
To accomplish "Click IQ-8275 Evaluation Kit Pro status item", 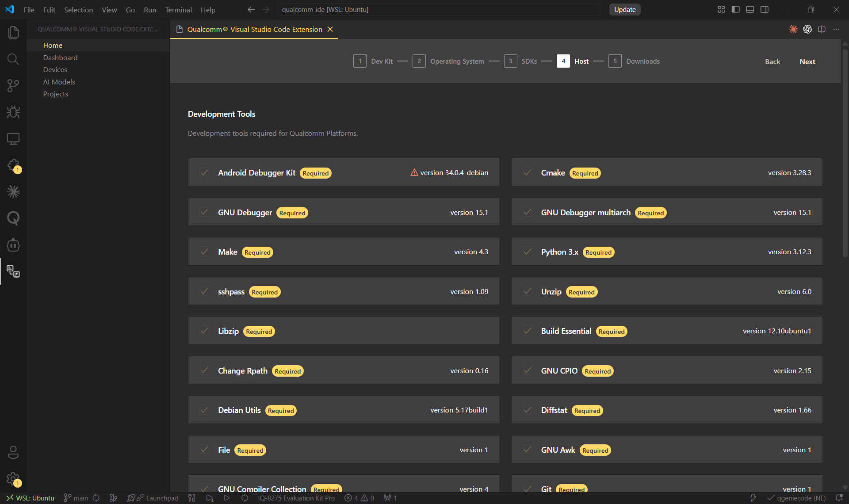I will tap(296, 498).
